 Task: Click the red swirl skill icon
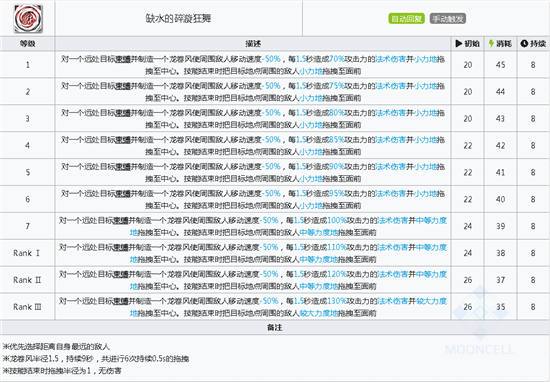tap(28, 19)
